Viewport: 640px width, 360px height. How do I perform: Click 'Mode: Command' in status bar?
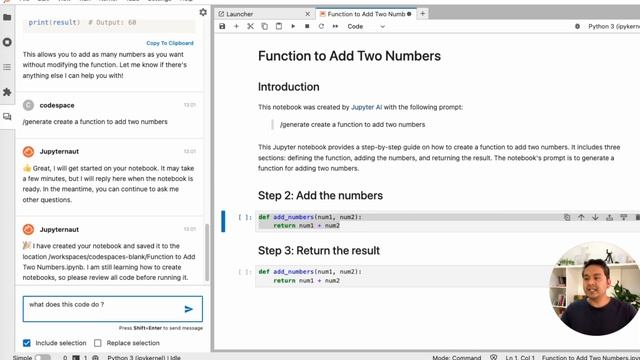click(457, 358)
